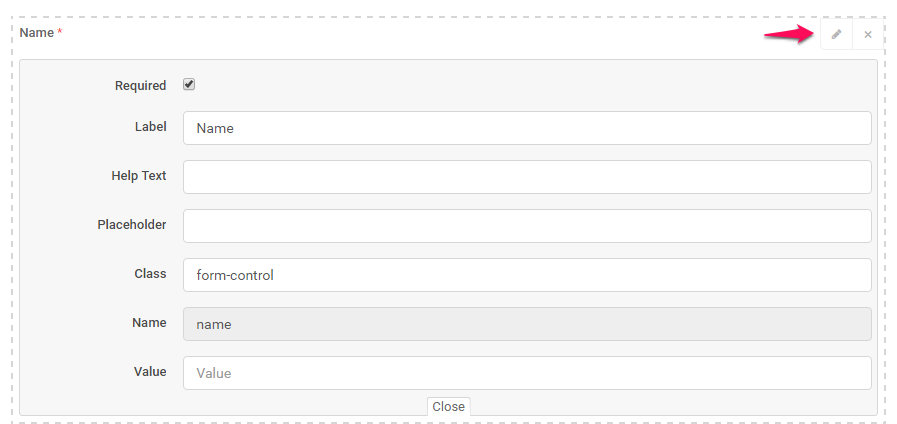The width and height of the screenshot is (897, 424).
Task: Click the "Required" option label text
Action: point(140,86)
